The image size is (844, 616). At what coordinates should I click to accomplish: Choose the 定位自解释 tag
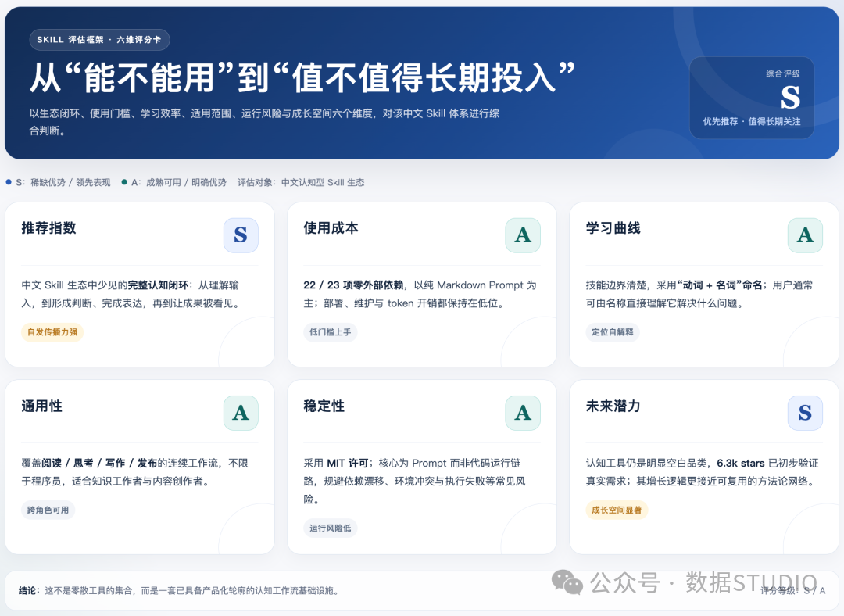(x=613, y=332)
